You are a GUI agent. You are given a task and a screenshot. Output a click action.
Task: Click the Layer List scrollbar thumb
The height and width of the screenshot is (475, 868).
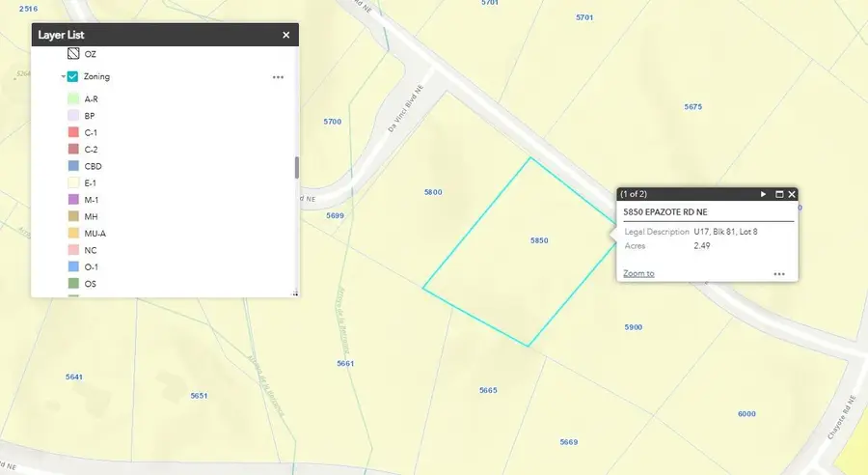[296, 167]
